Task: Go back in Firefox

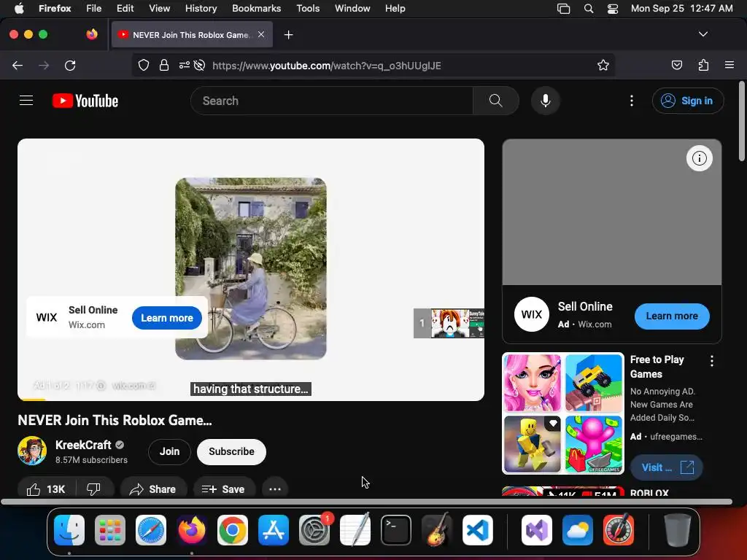Action: [18, 65]
